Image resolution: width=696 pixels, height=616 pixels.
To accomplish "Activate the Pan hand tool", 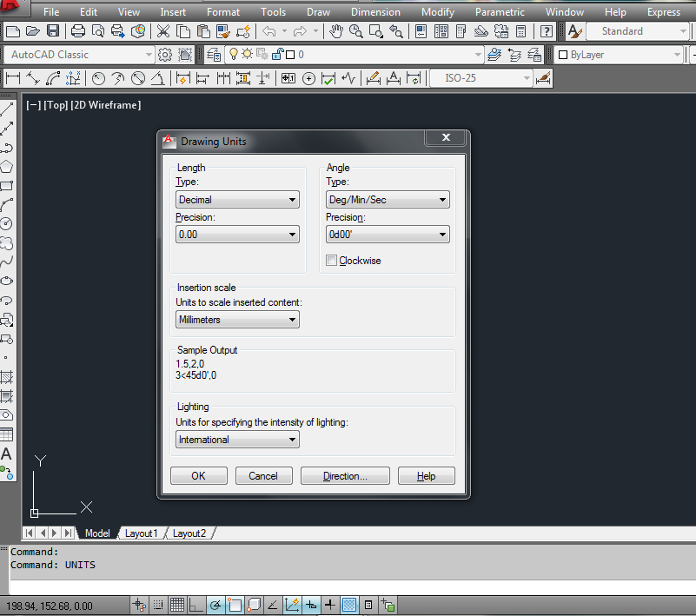I will click(336, 31).
